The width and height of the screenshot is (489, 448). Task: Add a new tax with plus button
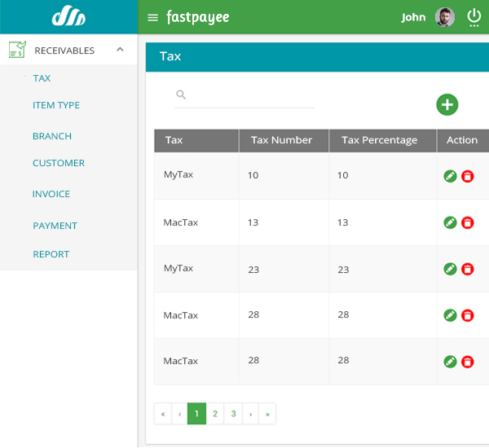[447, 105]
